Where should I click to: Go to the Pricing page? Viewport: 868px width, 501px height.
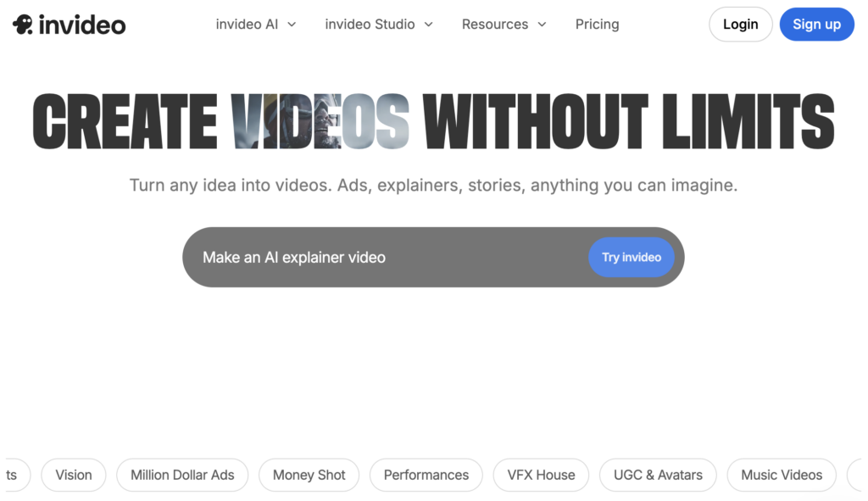click(x=597, y=25)
